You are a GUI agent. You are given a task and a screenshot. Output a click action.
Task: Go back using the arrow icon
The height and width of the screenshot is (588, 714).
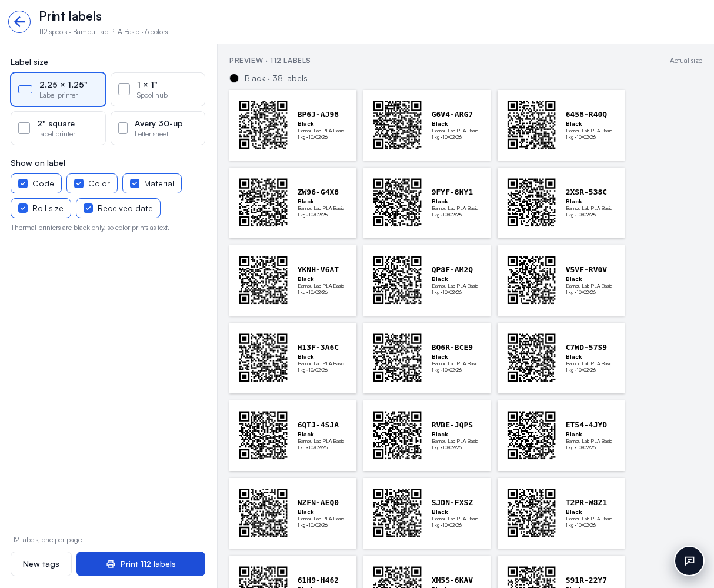point(19,22)
